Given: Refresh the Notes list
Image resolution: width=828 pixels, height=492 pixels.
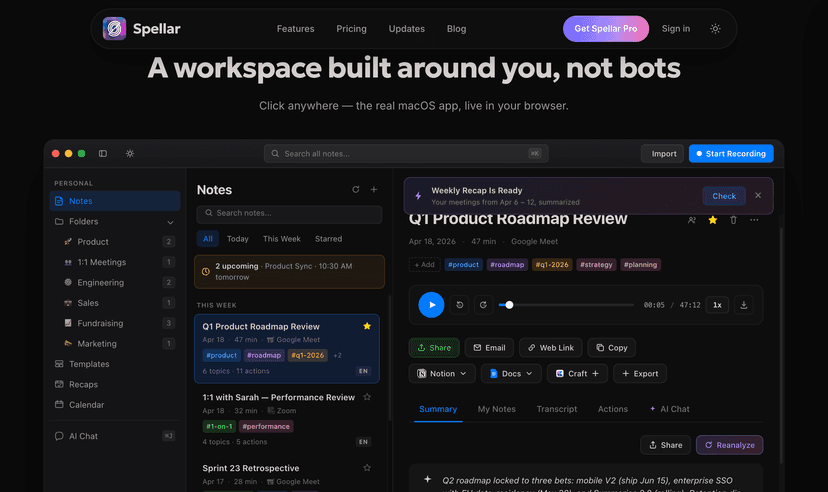Looking at the screenshot, I should (x=356, y=190).
